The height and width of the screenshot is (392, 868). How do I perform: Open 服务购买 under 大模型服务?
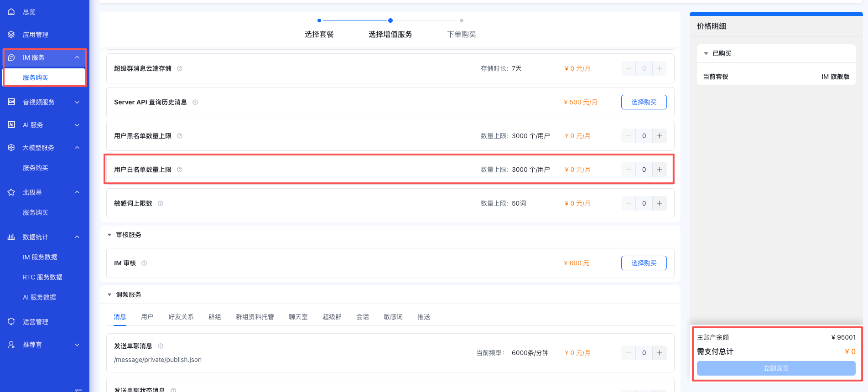(x=36, y=168)
